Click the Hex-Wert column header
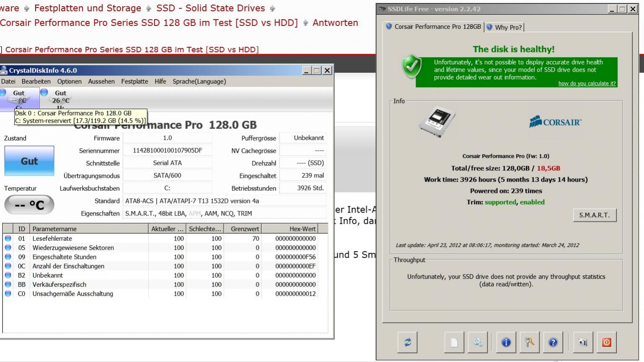This screenshot has width=644, height=362. coord(290,229)
